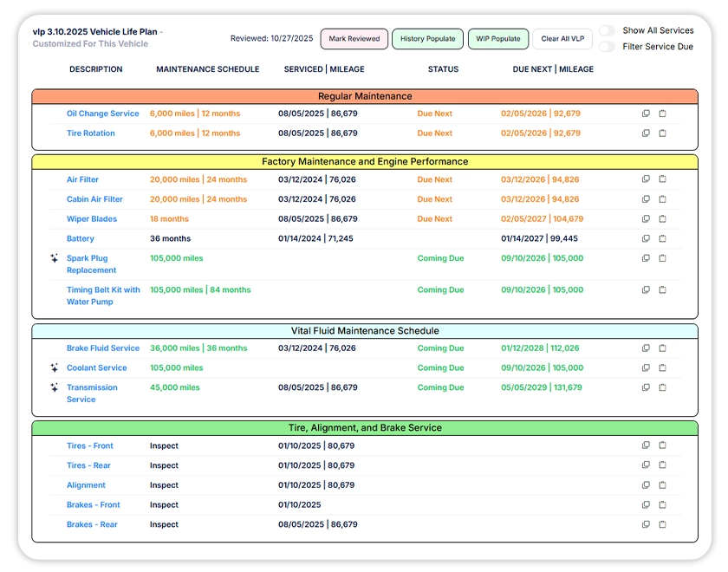Screen dimensions: 728x572
Task: Enable the Show All Services toggle
Action: pos(607,30)
